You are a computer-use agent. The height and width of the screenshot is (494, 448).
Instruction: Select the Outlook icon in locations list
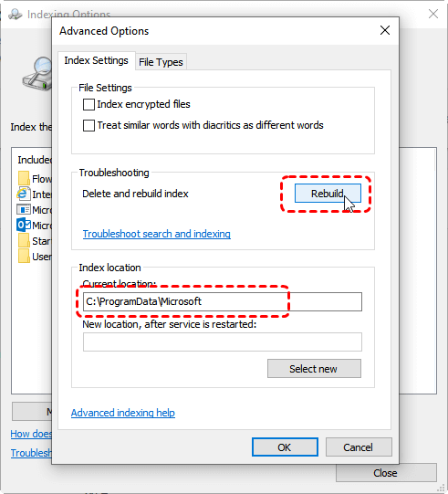pyautogui.click(x=24, y=225)
